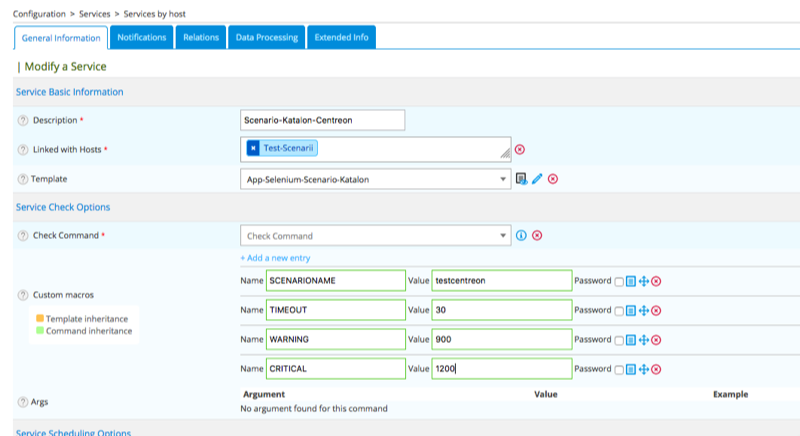Open the Check Command dropdown
This screenshot has height=436, width=800.
(x=502, y=236)
